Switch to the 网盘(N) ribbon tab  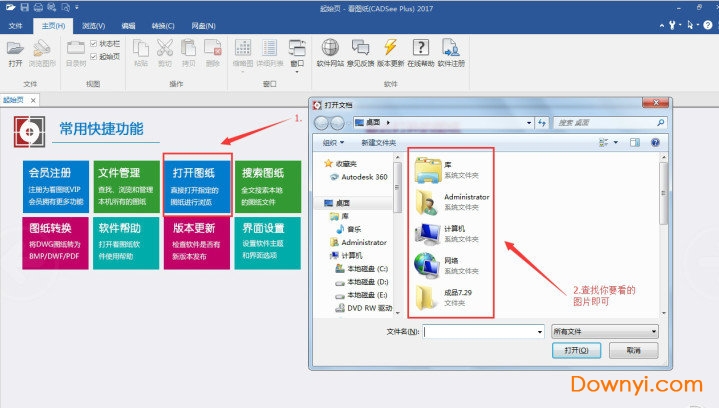point(204,26)
